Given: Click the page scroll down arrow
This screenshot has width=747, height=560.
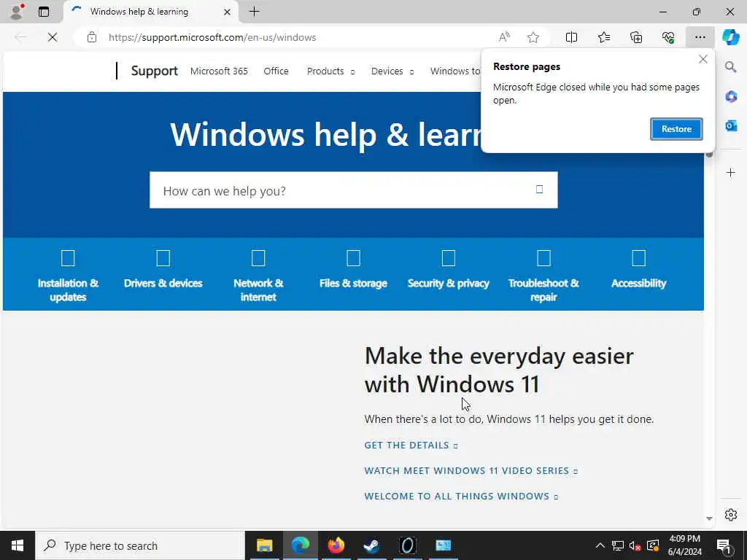Looking at the screenshot, I should tap(709, 518).
